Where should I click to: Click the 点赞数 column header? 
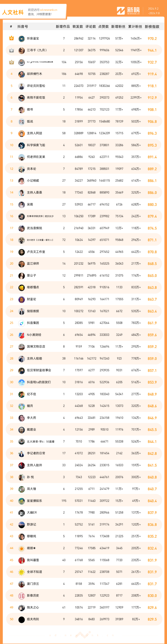103,26
